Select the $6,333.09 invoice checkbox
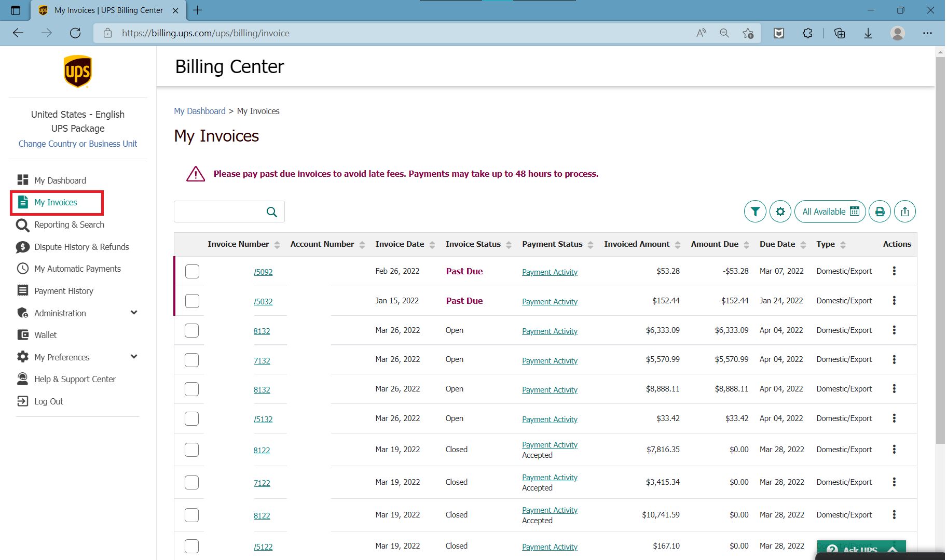The height and width of the screenshot is (560, 947). pyautogui.click(x=192, y=330)
